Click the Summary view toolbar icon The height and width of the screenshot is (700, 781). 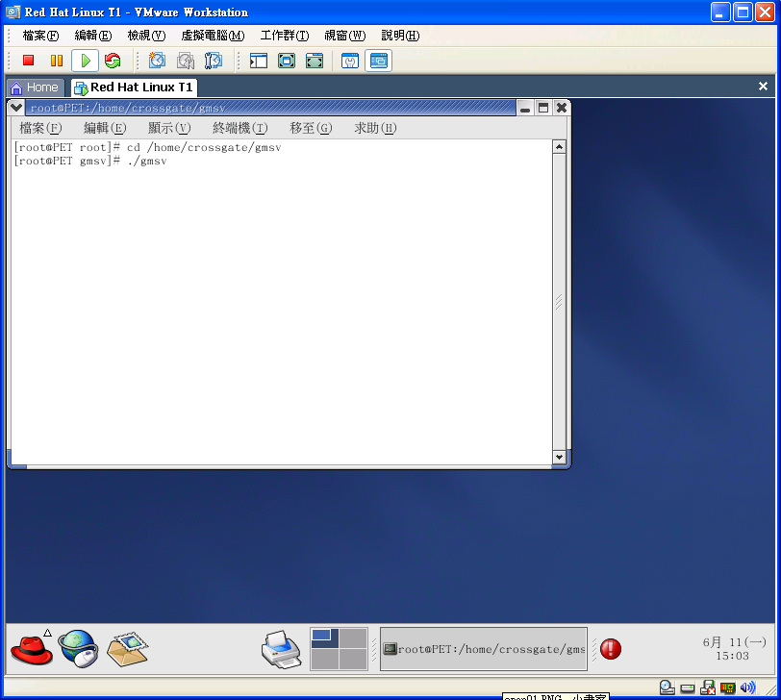pyautogui.click(x=350, y=61)
